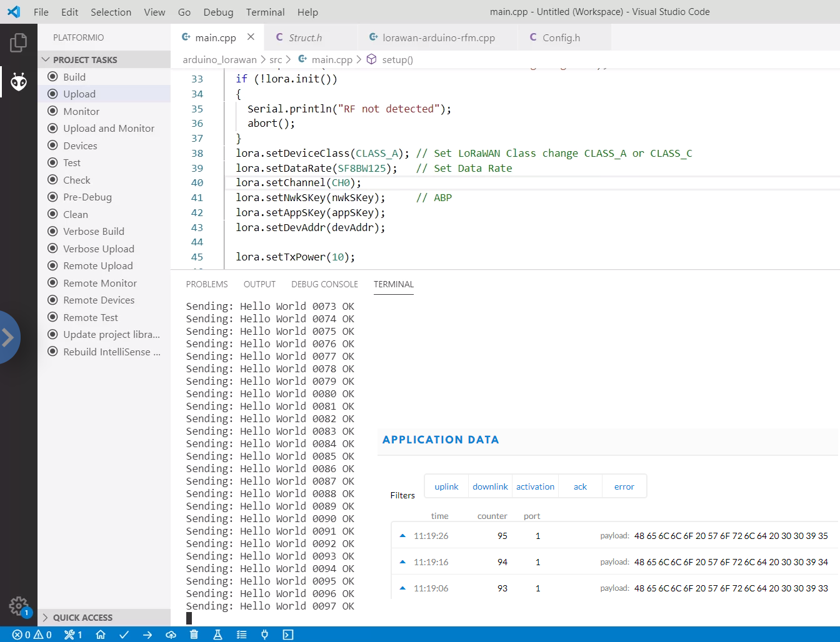Toggle the uplink filter
The width and height of the screenshot is (840, 642).
(446, 486)
